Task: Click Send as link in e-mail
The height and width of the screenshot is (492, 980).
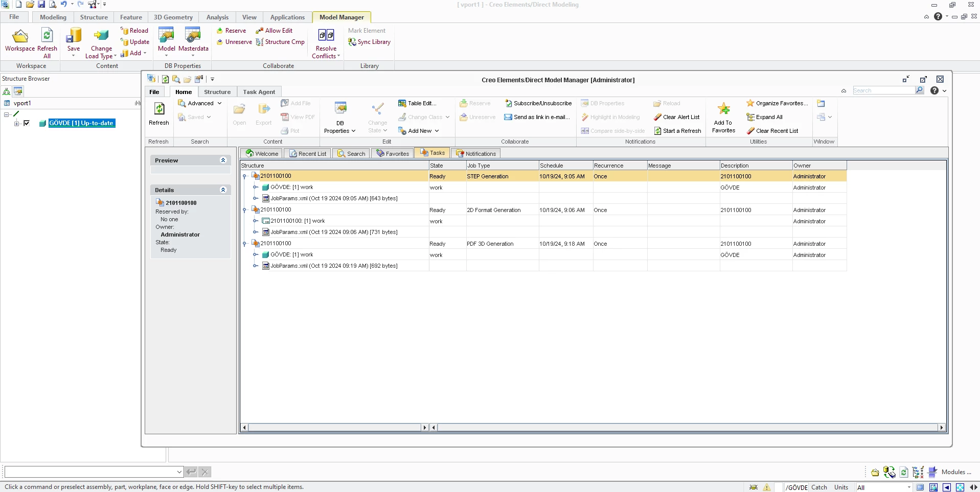Action: pos(537,117)
